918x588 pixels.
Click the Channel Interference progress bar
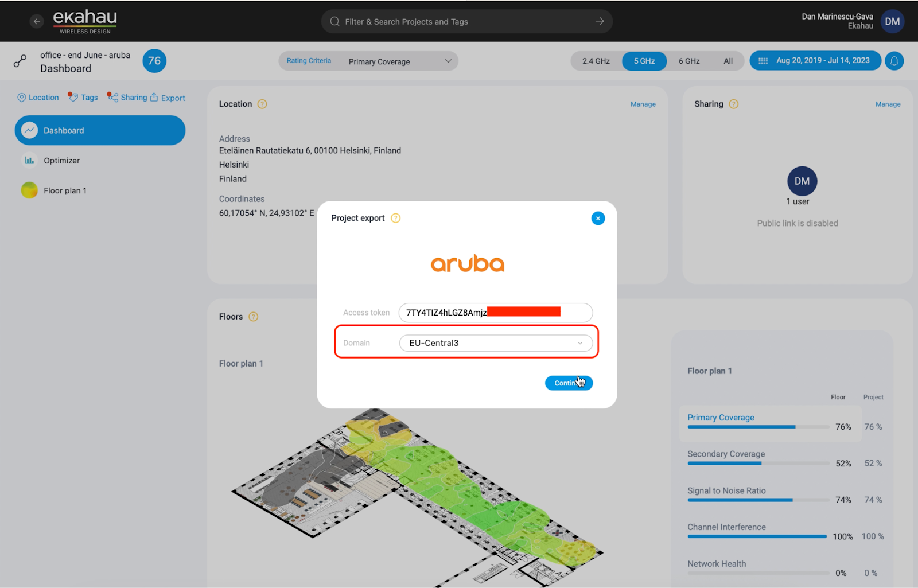[x=757, y=536]
